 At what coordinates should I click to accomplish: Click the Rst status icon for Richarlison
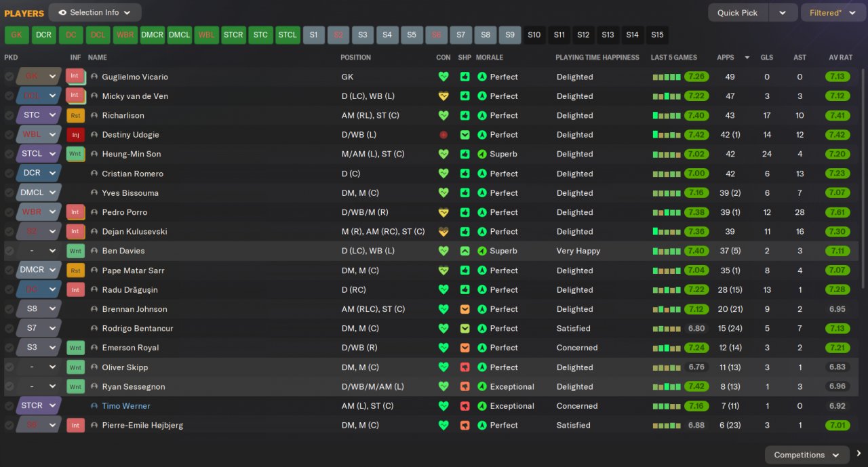75,115
